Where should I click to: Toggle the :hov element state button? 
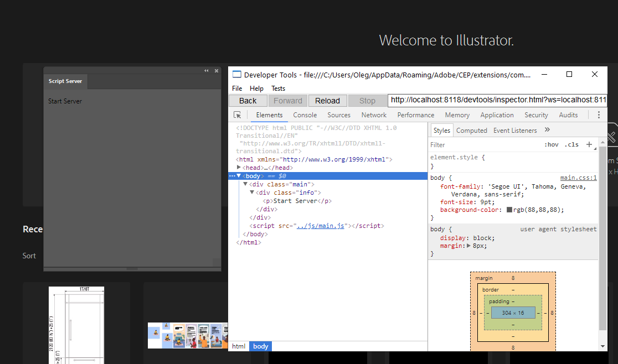tap(552, 144)
